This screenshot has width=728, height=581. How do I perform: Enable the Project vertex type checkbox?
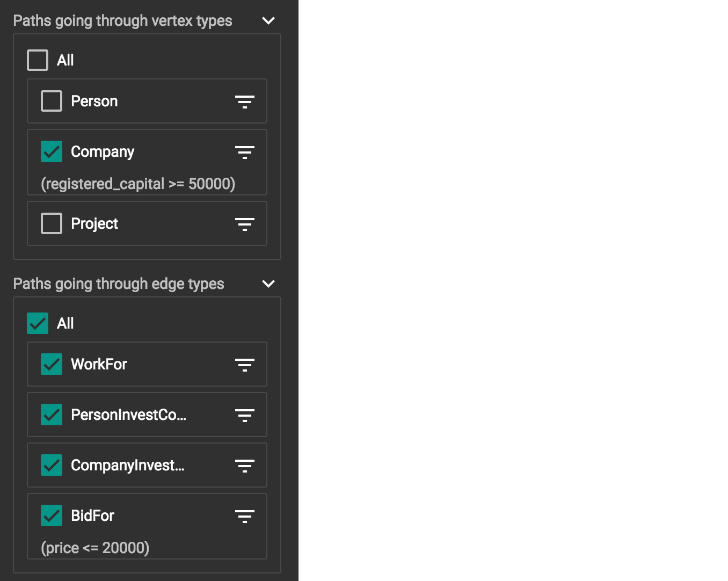point(52,223)
